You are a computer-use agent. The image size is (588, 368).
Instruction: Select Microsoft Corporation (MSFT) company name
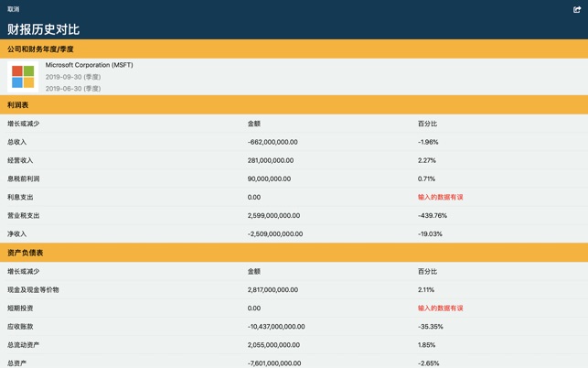point(90,65)
